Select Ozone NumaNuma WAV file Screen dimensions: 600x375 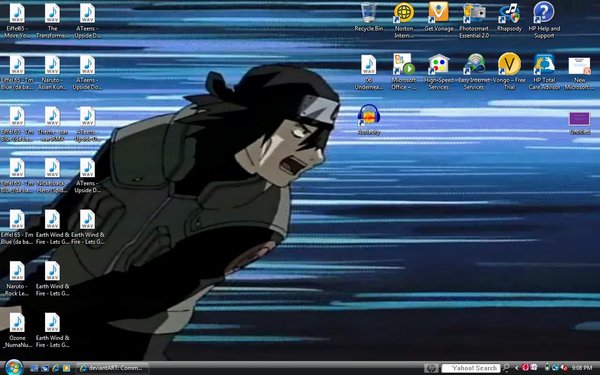pyautogui.click(x=17, y=330)
